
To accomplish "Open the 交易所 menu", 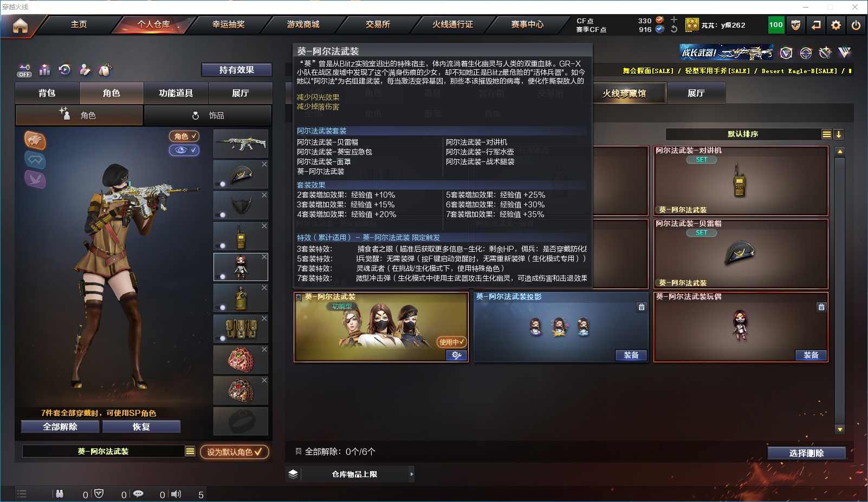I will 378,24.
